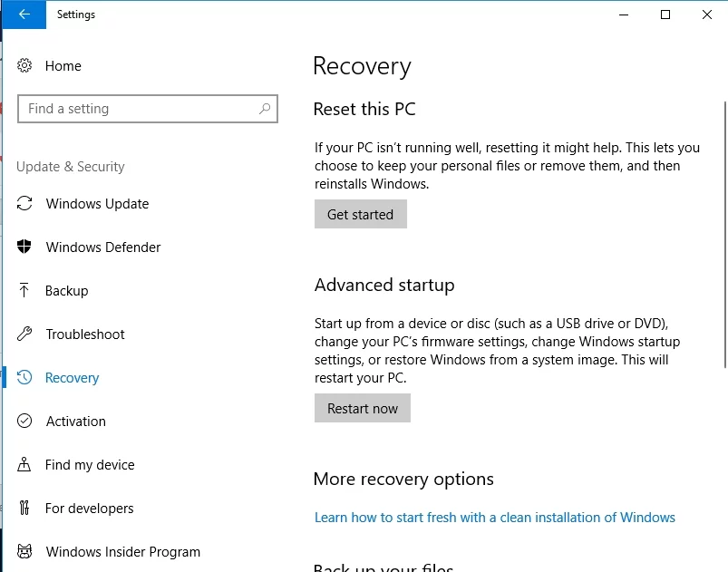Click the Activation checkmark circle icon
Screen dimensions: 728x572
[x=25, y=422]
